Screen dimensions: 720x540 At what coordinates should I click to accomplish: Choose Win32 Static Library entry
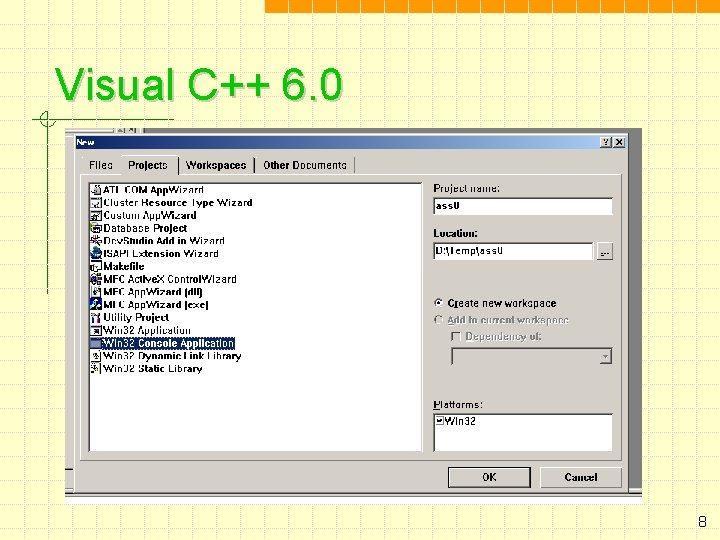tap(152, 368)
